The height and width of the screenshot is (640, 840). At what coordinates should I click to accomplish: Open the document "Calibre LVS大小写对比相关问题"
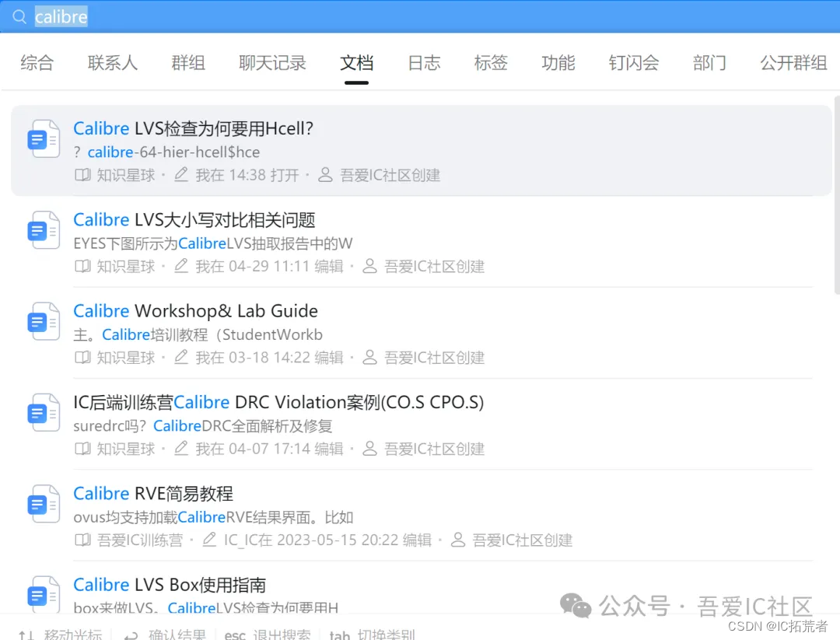194,219
